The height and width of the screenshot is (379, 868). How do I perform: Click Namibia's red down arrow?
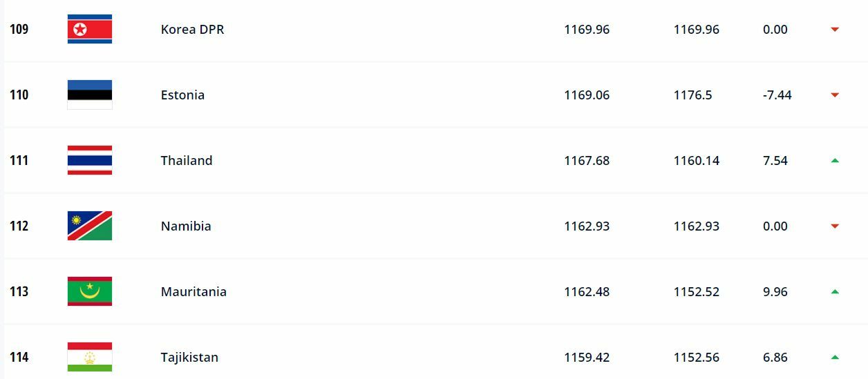point(835,226)
